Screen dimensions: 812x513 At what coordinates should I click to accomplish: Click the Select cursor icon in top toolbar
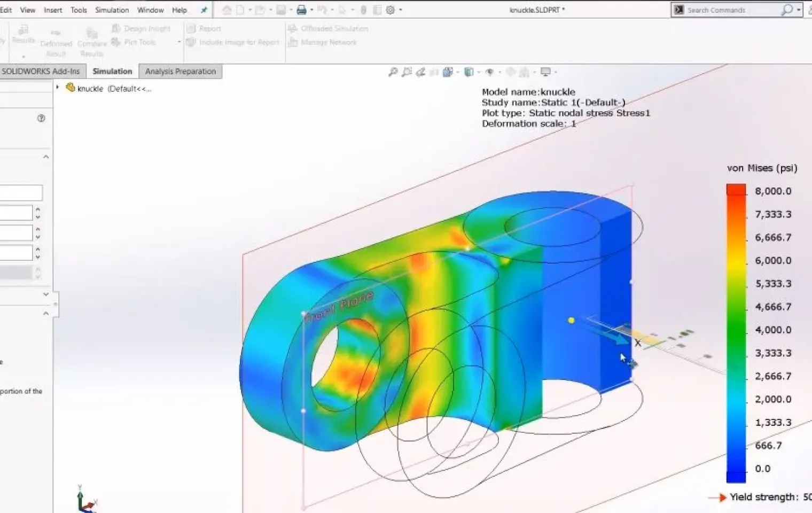click(x=342, y=10)
